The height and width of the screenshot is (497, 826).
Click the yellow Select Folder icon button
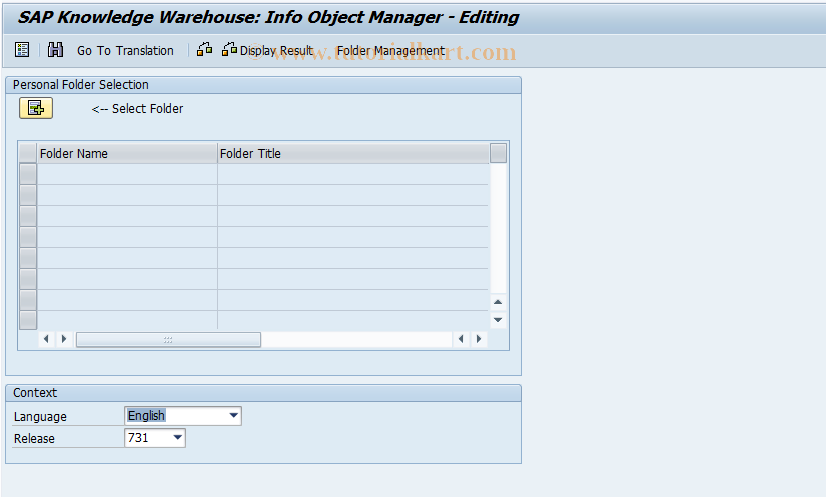[x=36, y=108]
